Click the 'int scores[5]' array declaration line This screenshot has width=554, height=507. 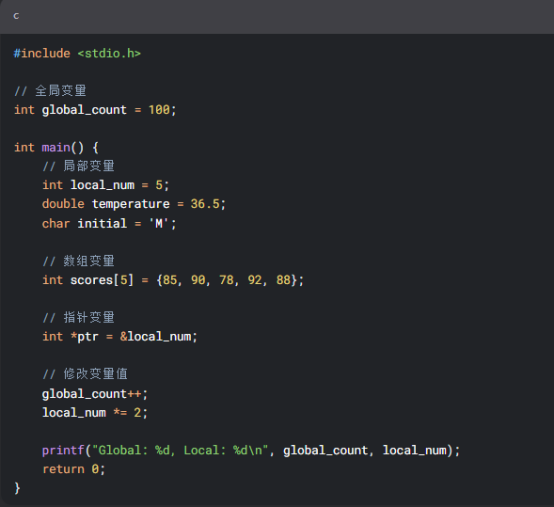pyautogui.click(x=173, y=280)
